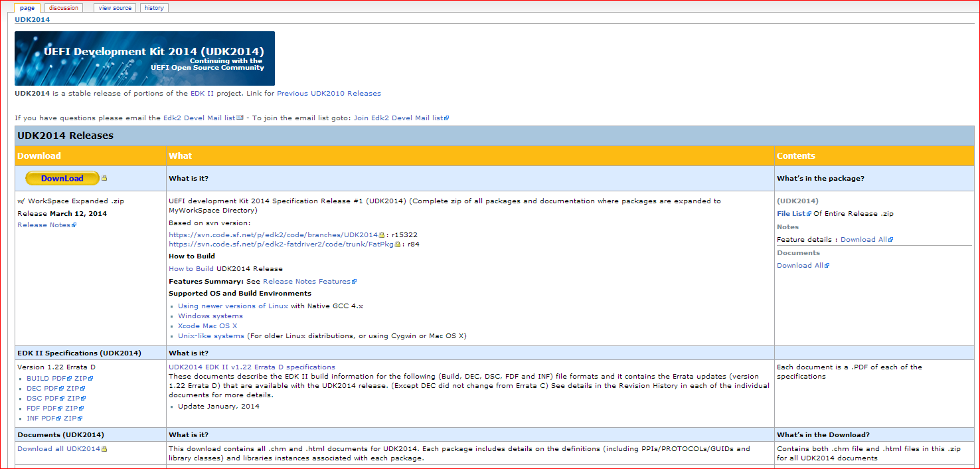Image resolution: width=980 pixels, height=469 pixels.
Task: Open the history tab
Action: pos(154,8)
